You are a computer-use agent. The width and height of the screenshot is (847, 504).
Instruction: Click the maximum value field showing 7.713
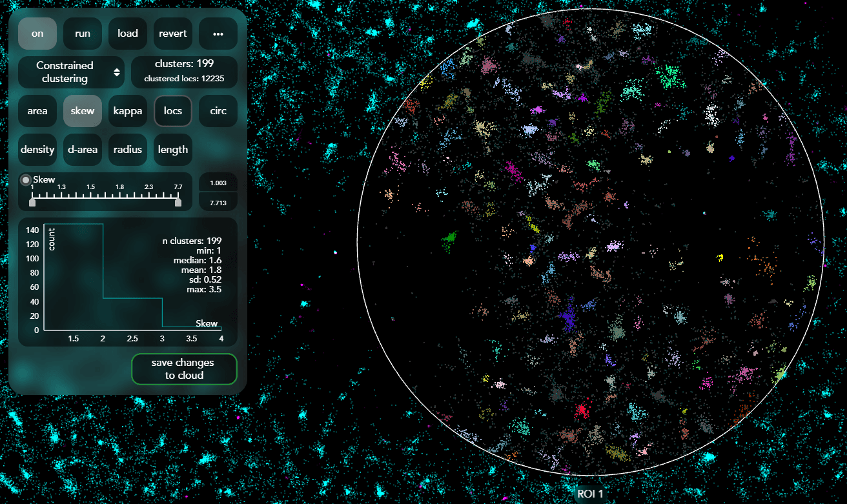[218, 202]
